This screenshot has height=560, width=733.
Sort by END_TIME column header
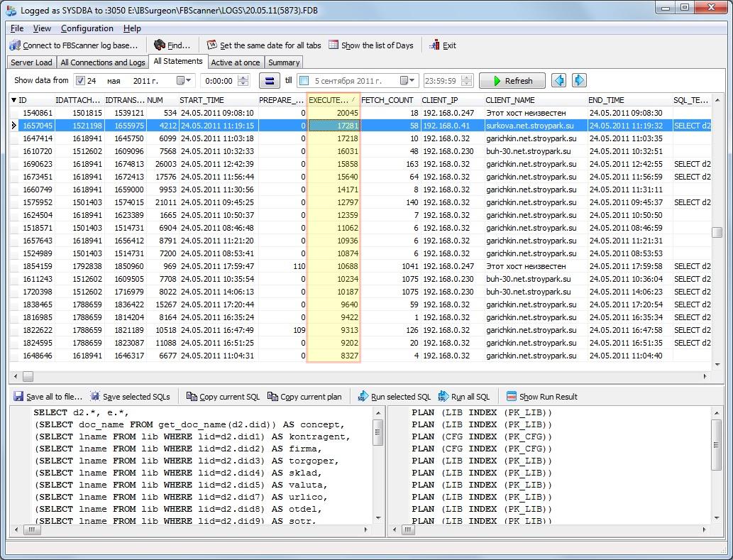[x=629, y=100]
